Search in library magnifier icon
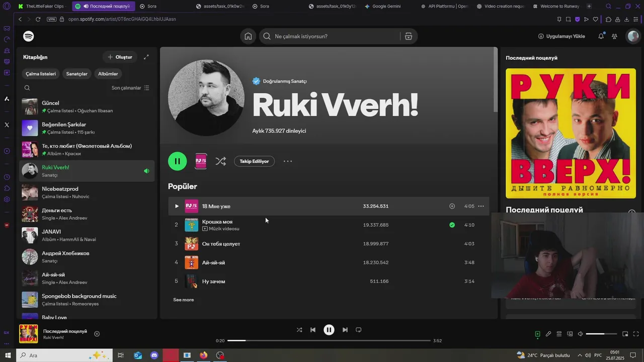Viewport: 644px width, 362px height. click(27, 87)
